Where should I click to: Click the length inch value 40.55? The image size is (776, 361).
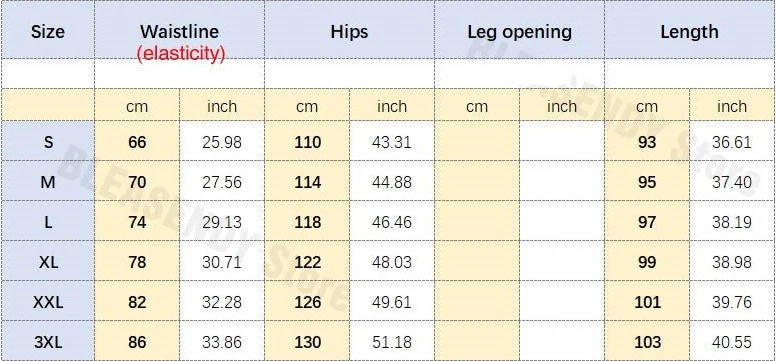(732, 342)
